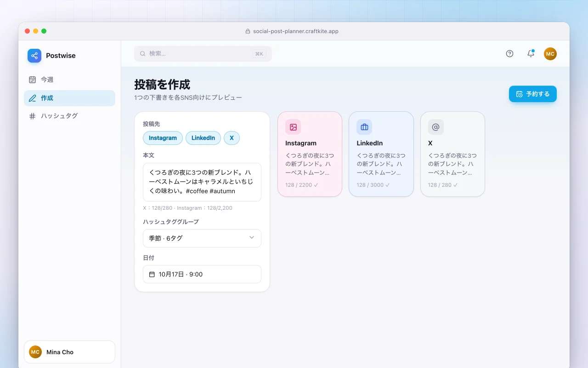588x368 pixels.
Task: Toggle the X destination chip
Action: point(232,138)
